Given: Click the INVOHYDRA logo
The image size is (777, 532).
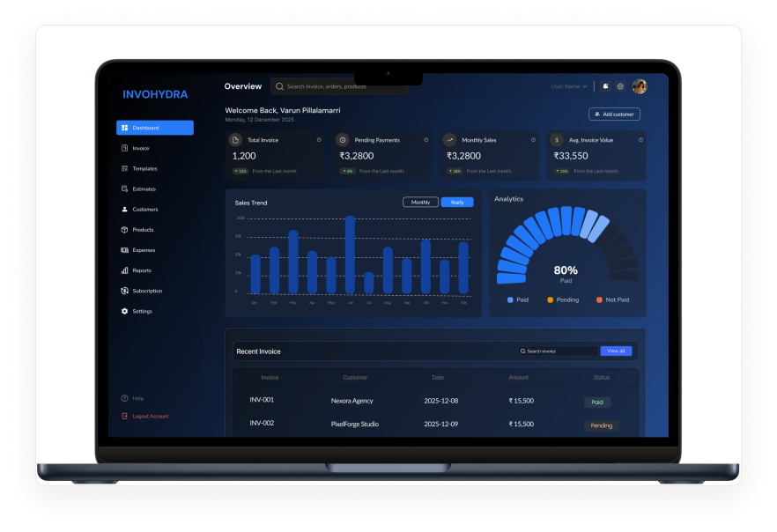Looking at the screenshot, I should pos(155,94).
